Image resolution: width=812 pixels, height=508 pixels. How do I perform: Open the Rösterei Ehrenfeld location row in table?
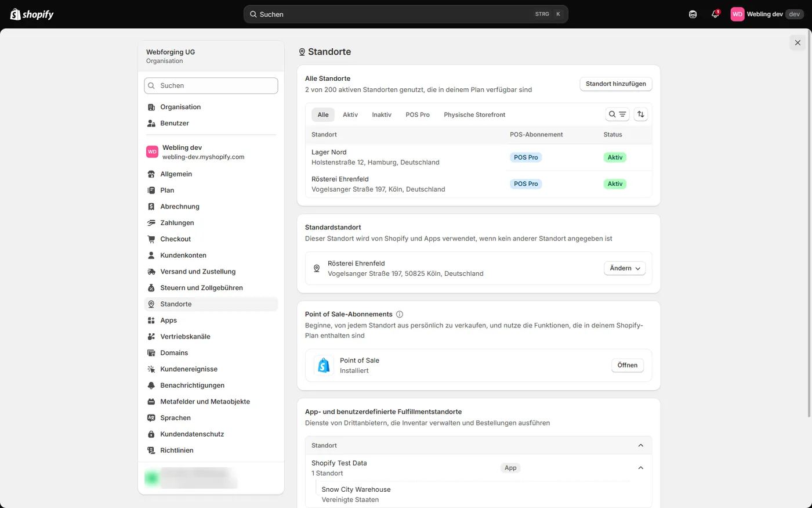[x=478, y=184]
